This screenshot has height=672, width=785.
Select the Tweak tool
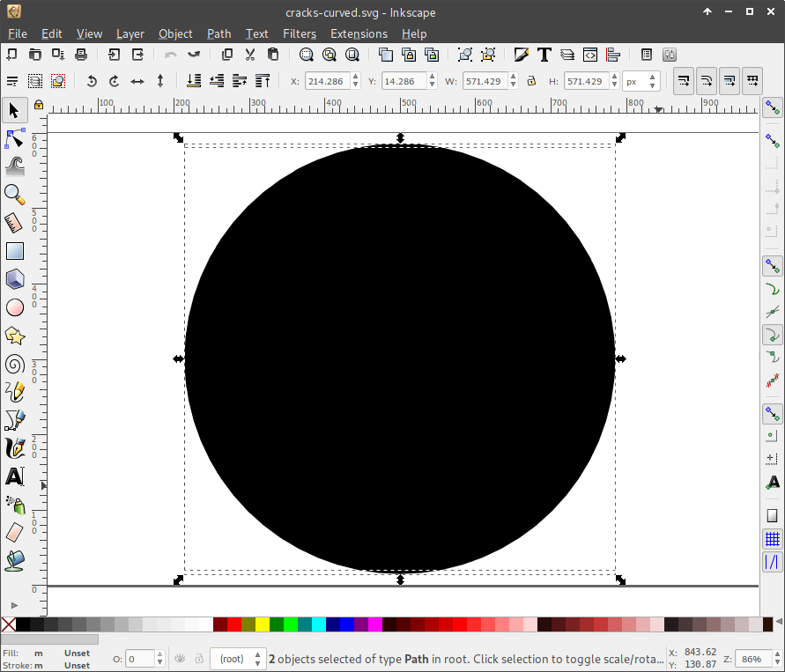pos(14,166)
